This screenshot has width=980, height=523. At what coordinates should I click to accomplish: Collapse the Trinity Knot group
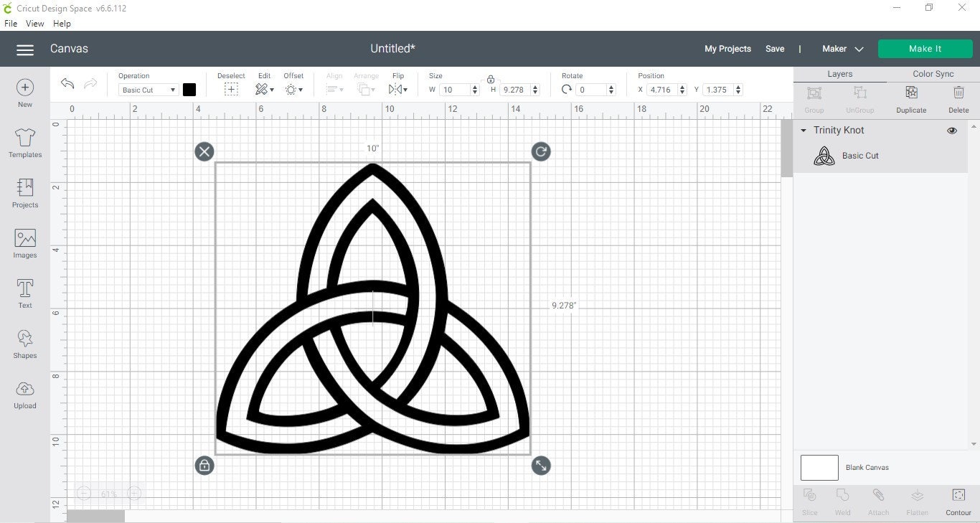click(x=804, y=130)
